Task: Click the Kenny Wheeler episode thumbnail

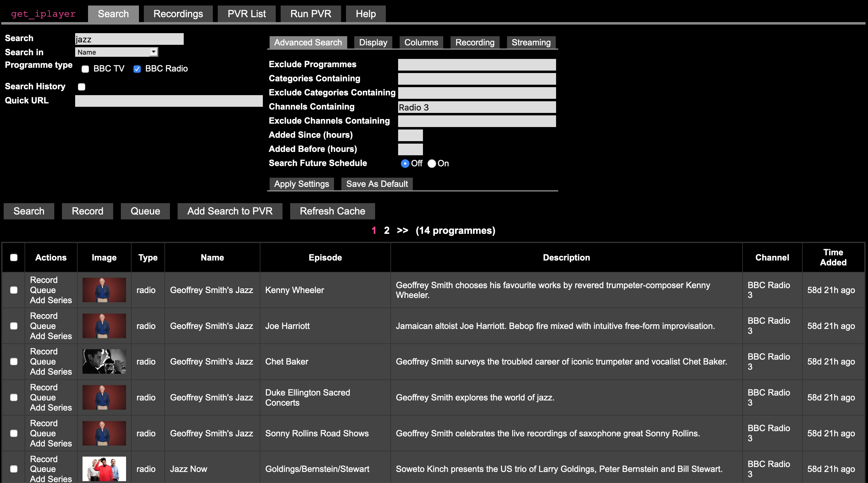Action: [x=104, y=290]
